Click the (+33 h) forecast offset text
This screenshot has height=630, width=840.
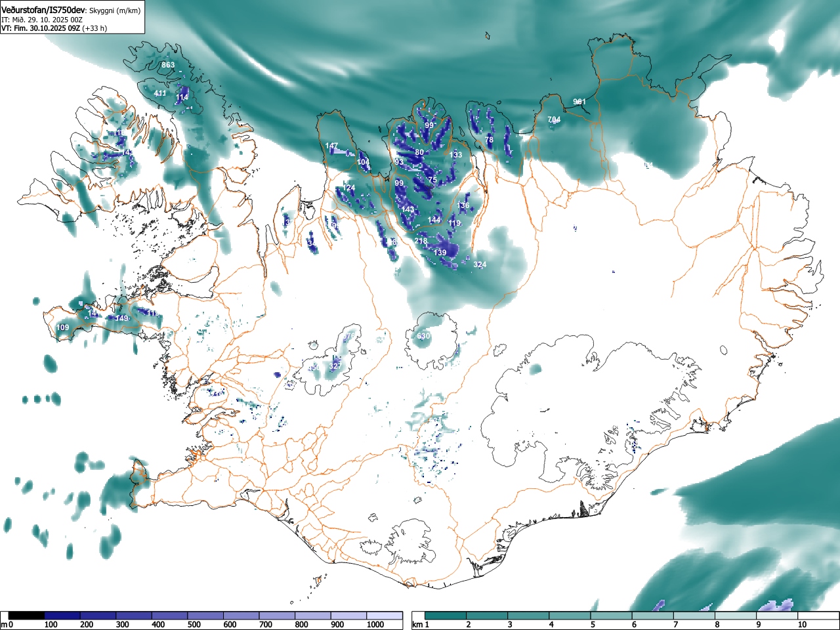tap(94, 28)
